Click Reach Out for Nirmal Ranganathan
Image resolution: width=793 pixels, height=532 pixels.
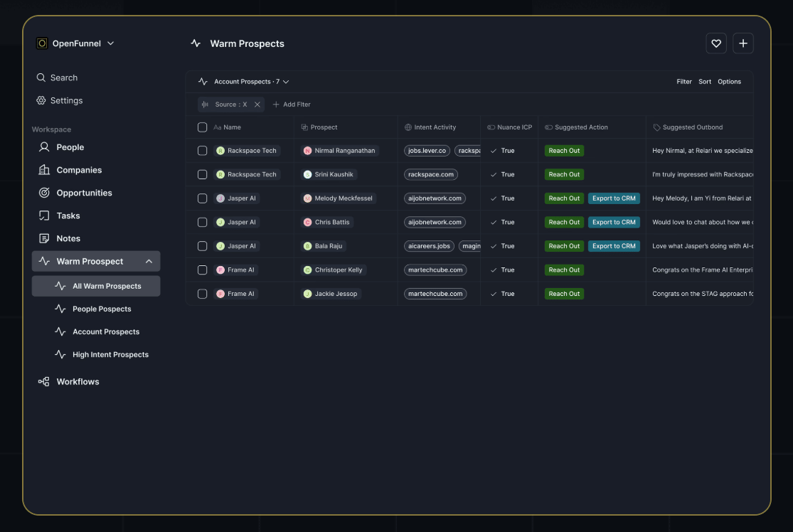pyautogui.click(x=564, y=151)
